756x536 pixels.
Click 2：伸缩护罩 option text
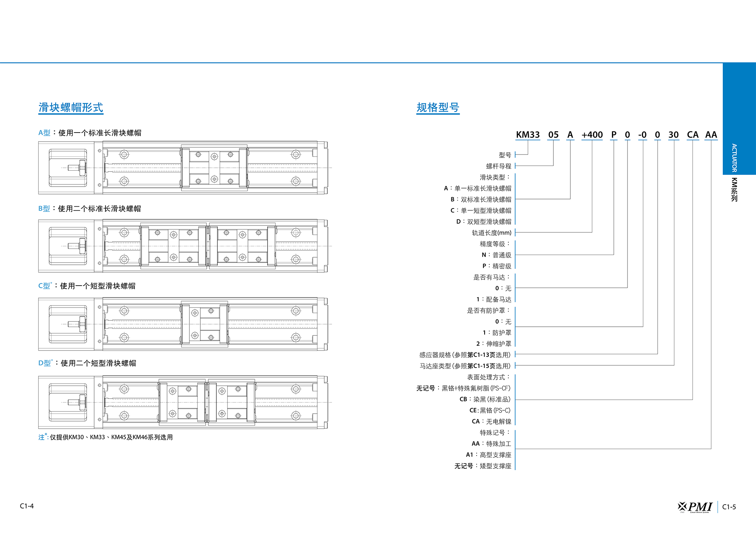click(494, 344)
